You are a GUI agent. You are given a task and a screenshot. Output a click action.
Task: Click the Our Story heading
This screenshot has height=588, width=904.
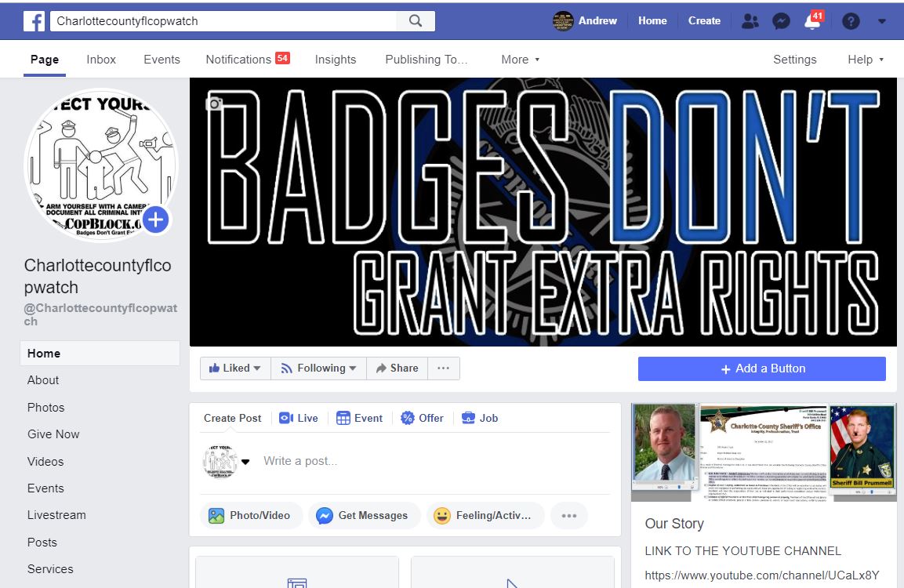674,524
